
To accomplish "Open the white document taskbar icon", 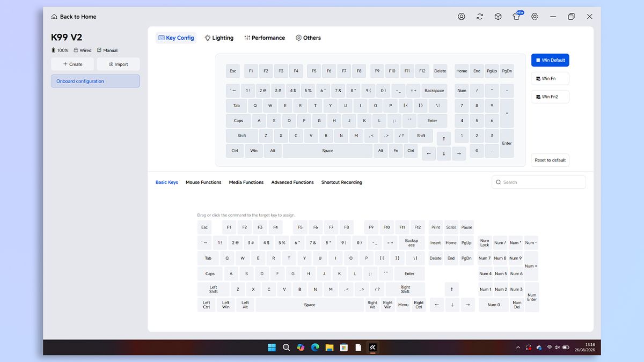I will click(x=358, y=348).
